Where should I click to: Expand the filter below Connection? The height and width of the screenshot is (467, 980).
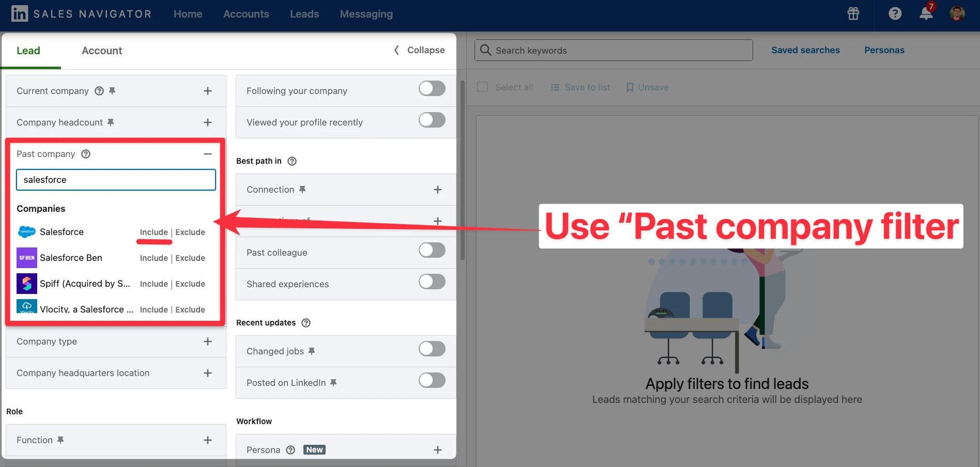click(x=438, y=221)
